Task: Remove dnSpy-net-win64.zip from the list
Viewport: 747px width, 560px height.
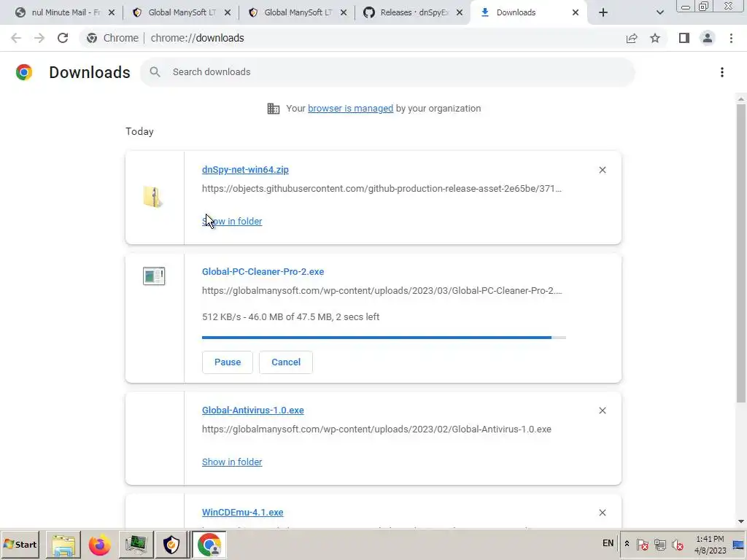Action: coord(603,170)
